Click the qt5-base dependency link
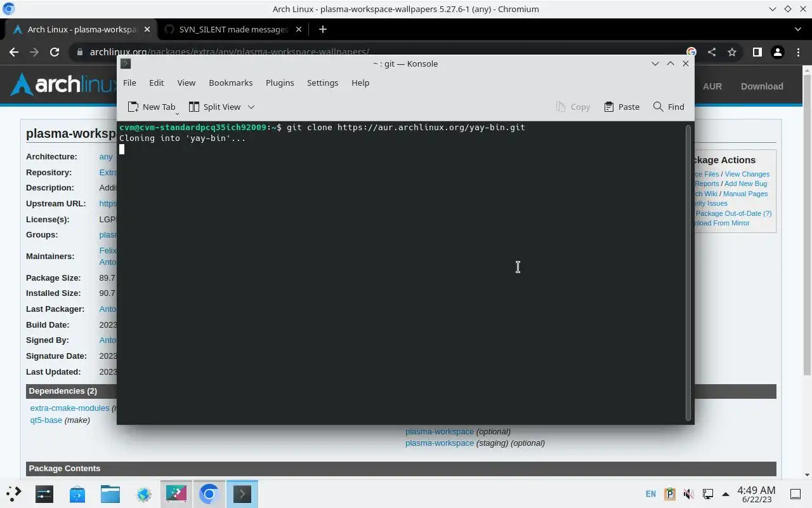The image size is (812, 508). click(x=46, y=420)
